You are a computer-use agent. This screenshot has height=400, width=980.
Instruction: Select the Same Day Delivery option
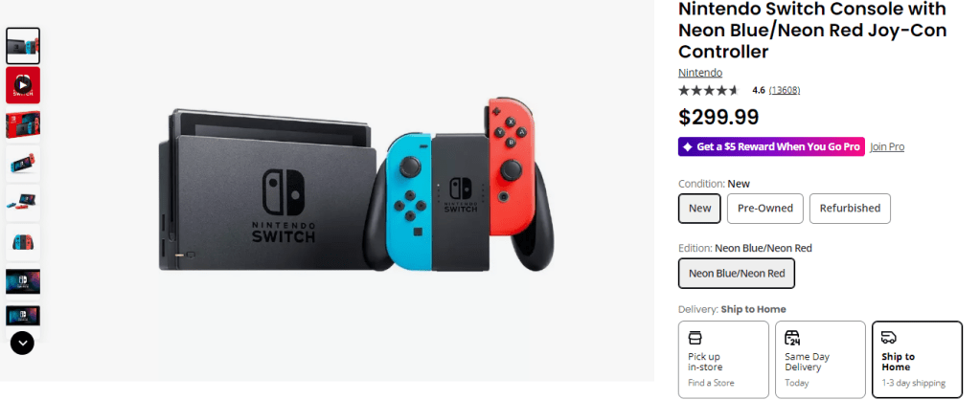819,359
